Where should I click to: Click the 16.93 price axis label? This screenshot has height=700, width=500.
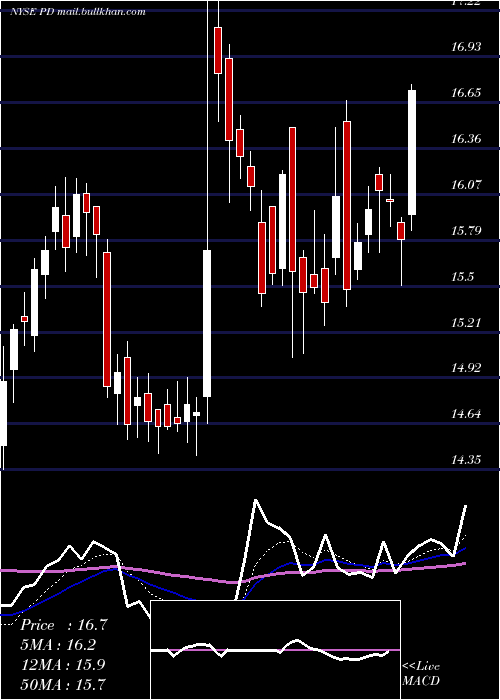pyautogui.click(x=466, y=46)
